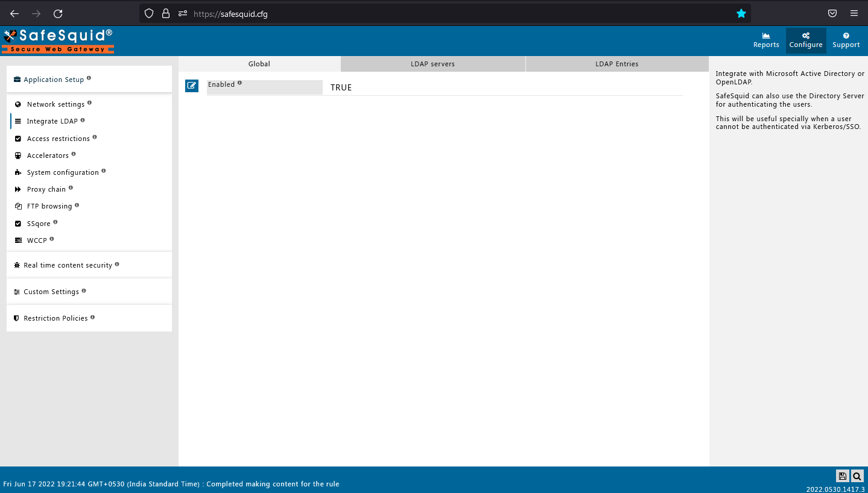Go to the Support section
Screen dimensions: 868x493
[x=846, y=40]
